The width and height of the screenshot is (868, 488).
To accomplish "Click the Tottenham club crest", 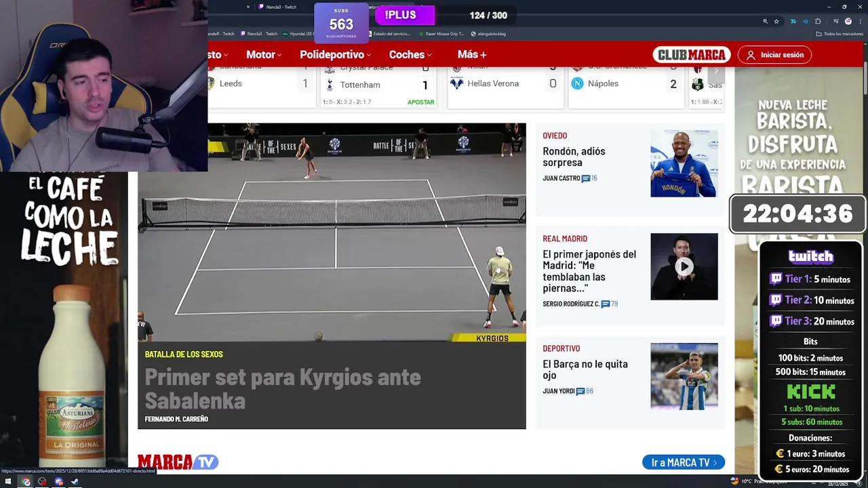I will (x=330, y=85).
